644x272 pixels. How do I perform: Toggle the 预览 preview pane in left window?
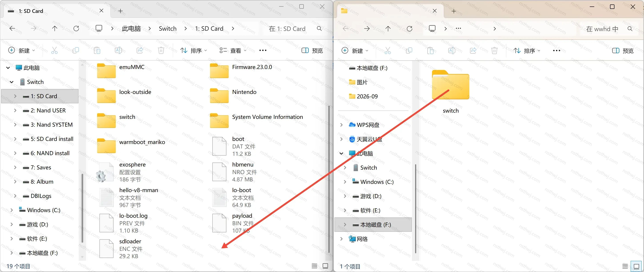[x=312, y=51]
